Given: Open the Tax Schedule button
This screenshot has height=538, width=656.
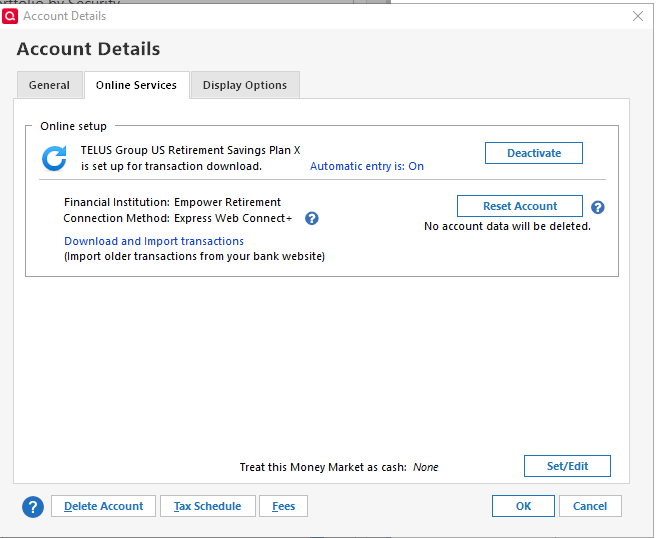Looking at the screenshot, I should pyautogui.click(x=208, y=506).
